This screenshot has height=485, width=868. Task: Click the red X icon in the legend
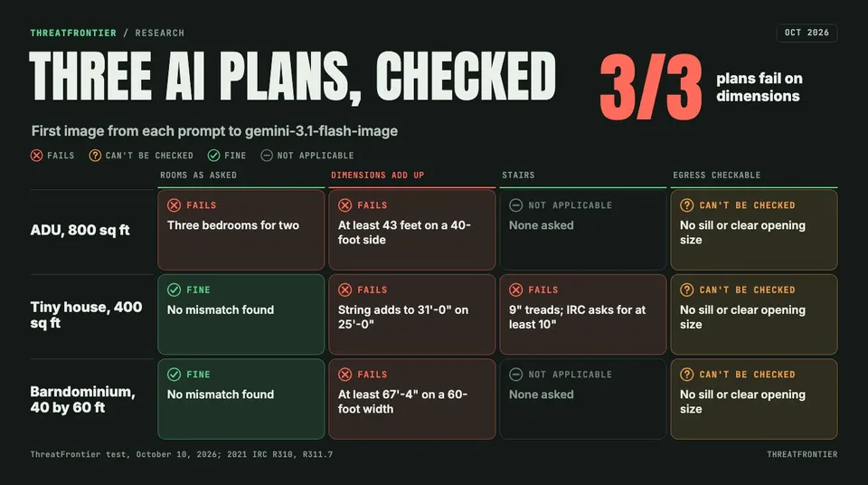(36, 156)
